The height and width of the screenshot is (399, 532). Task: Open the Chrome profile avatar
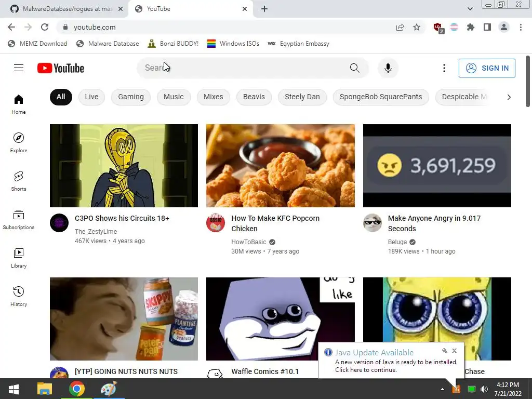coord(504,27)
